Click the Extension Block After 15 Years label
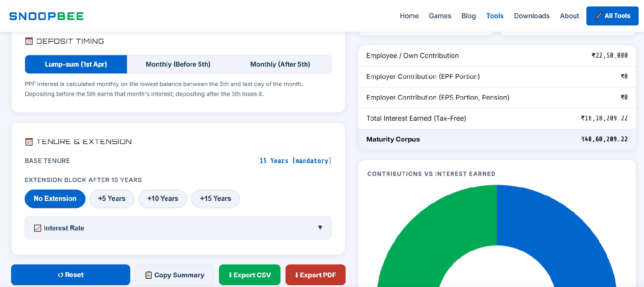Image resolution: width=644 pixels, height=287 pixels. 83,180
